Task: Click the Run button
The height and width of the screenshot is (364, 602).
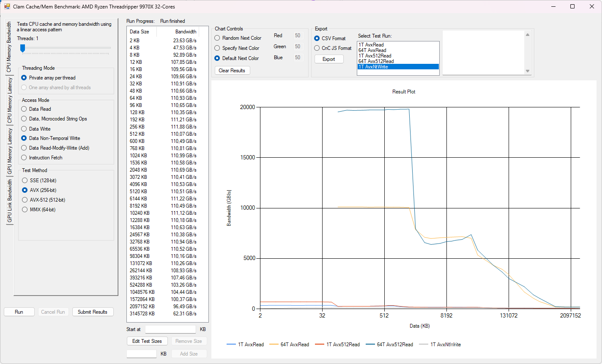Action: coord(19,312)
